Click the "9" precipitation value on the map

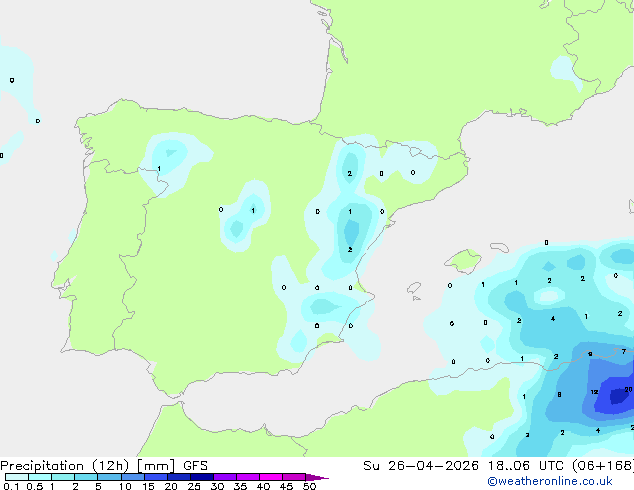(x=590, y=354)
